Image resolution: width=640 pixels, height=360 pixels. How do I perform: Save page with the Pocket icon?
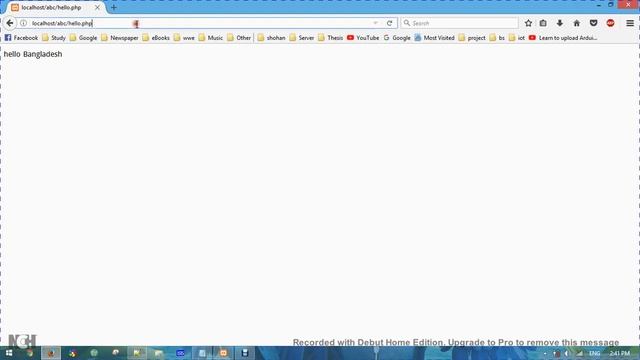pos(593,23)
